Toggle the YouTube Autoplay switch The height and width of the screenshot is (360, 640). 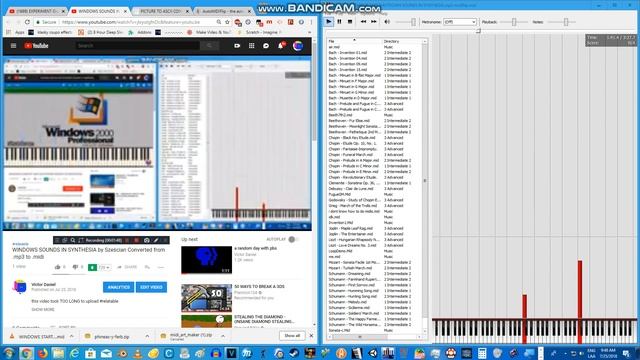coord(292,239)
